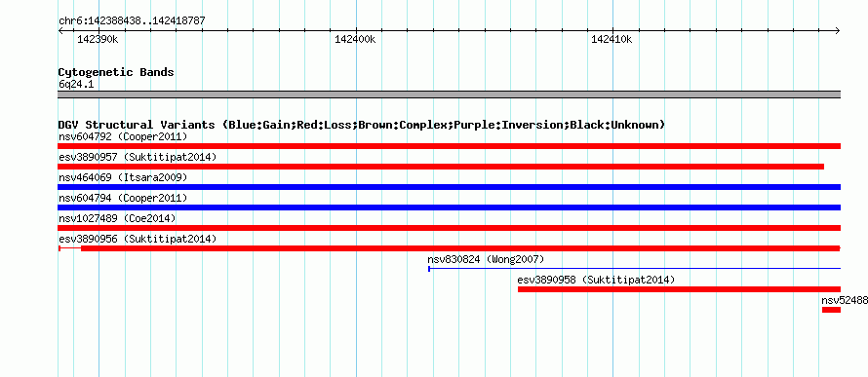Click the 6q24.1 band label
This screenshot has width=868, height=377.
pos(76,84)
